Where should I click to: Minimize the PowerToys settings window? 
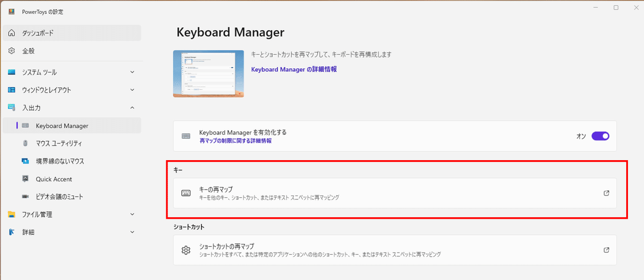(596, 8)
